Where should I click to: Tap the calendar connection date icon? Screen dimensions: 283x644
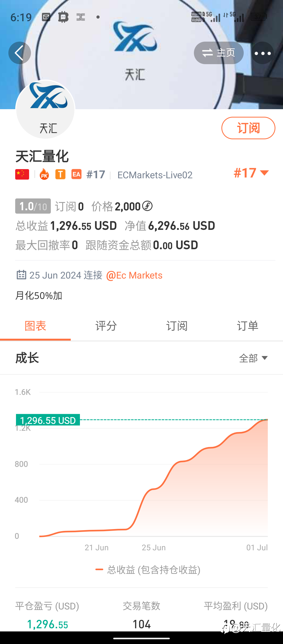coord(21,275)
